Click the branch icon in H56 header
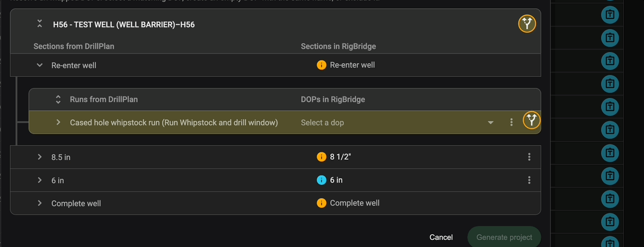The width and height of the screenshot is (644, 247). [527, 23]
